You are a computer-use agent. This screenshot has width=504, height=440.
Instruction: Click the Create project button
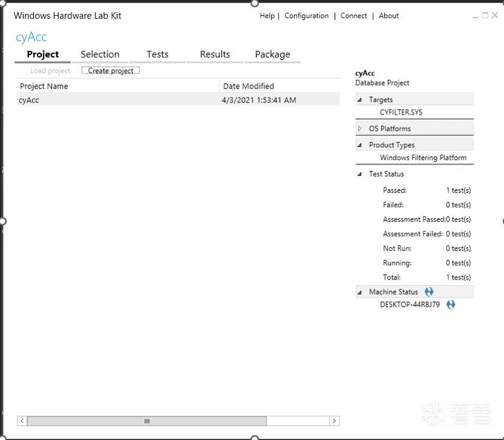pyautogui.click(x=110, y=71)
